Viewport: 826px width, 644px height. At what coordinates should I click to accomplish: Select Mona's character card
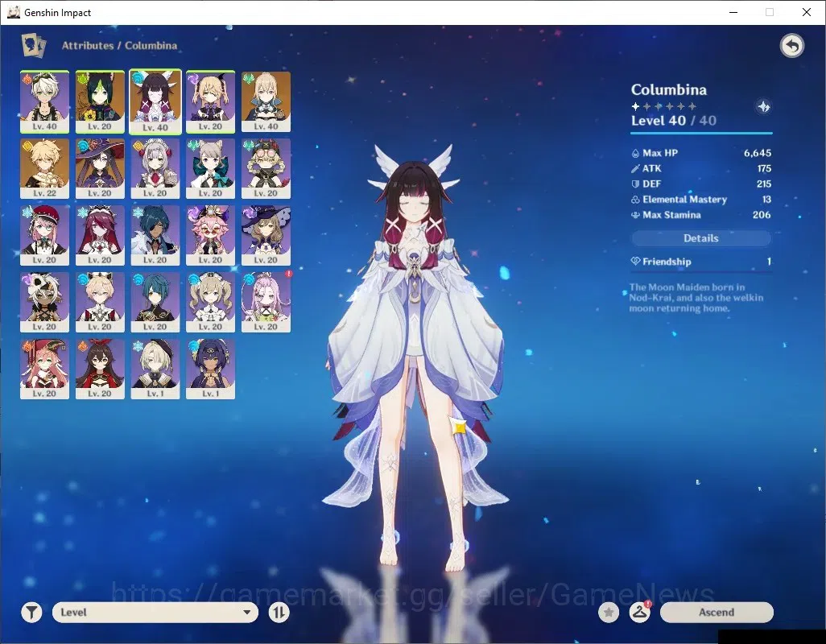tap(100, 168)
